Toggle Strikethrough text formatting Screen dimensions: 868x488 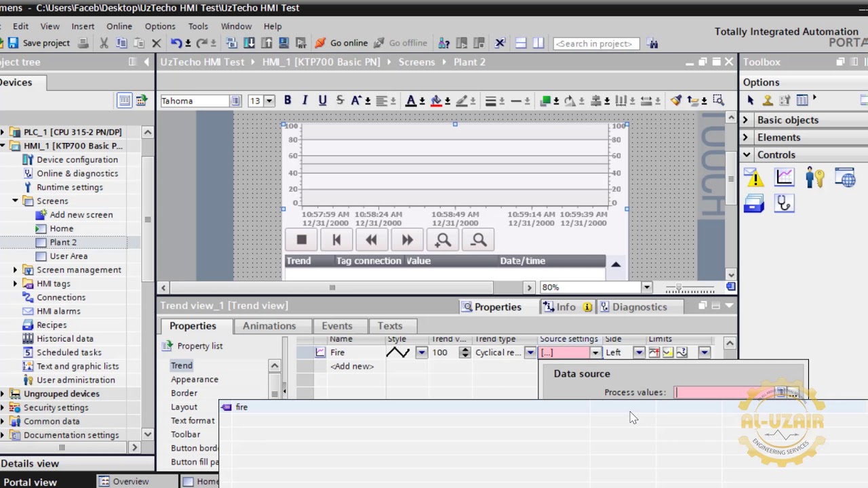[x=340, y=100]
